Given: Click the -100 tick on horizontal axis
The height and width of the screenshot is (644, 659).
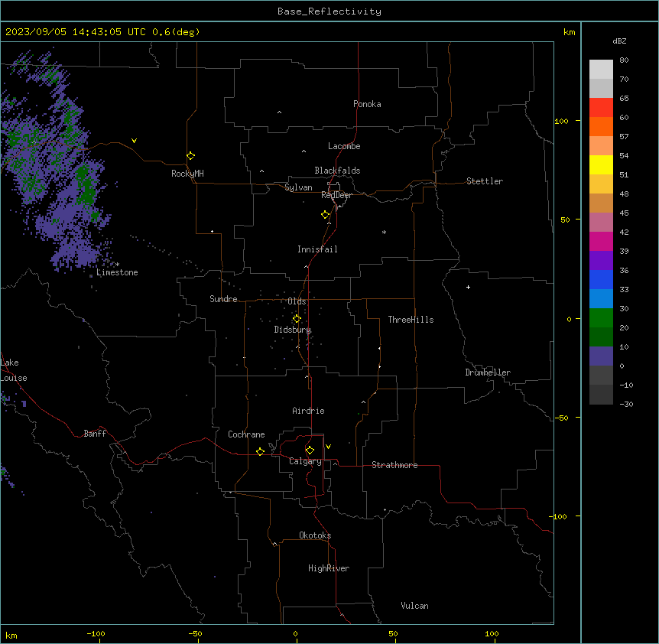Looking at the screenshot, I should [96, 634].
